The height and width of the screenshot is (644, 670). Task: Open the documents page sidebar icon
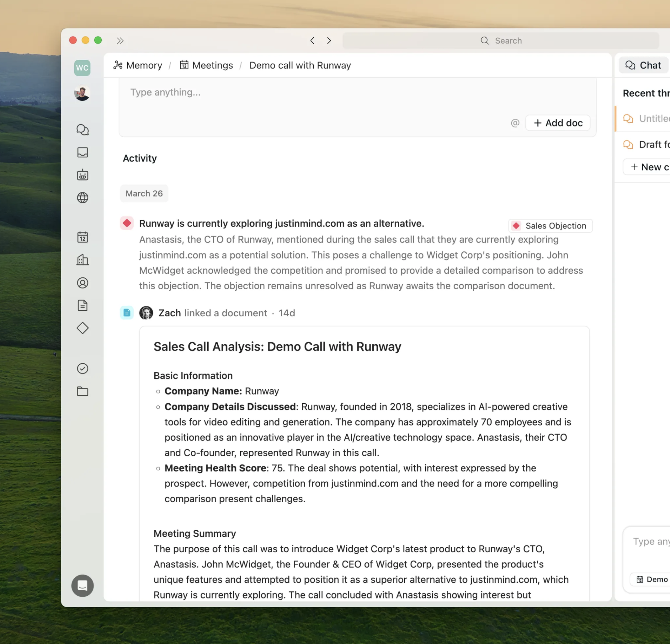[x=82, y=305]
